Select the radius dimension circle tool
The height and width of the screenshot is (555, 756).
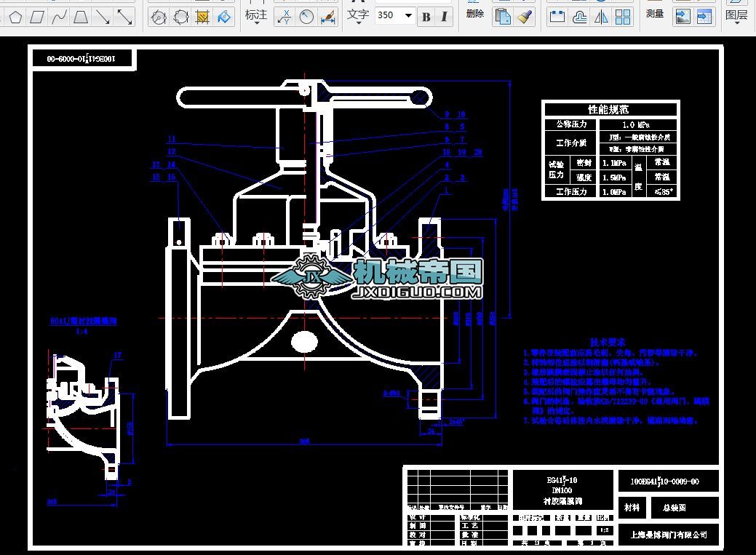[x=306, y=17]
